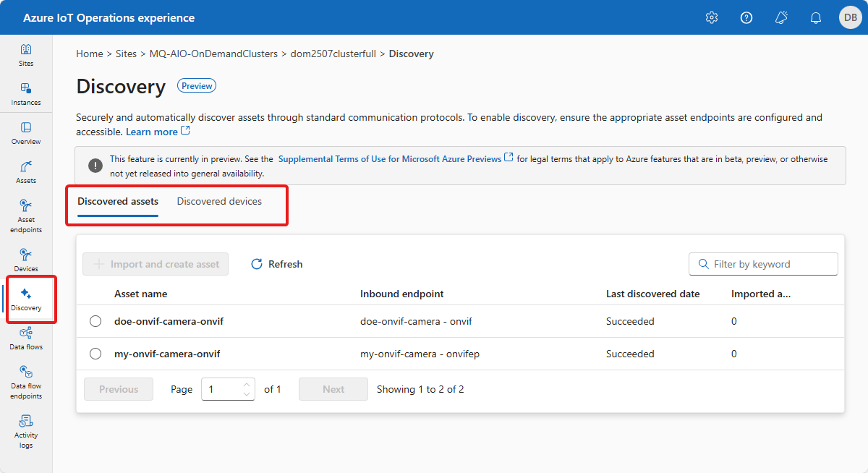
Task: Select the my-onvif-camera-onvif radio button
Action: point(95,354)
